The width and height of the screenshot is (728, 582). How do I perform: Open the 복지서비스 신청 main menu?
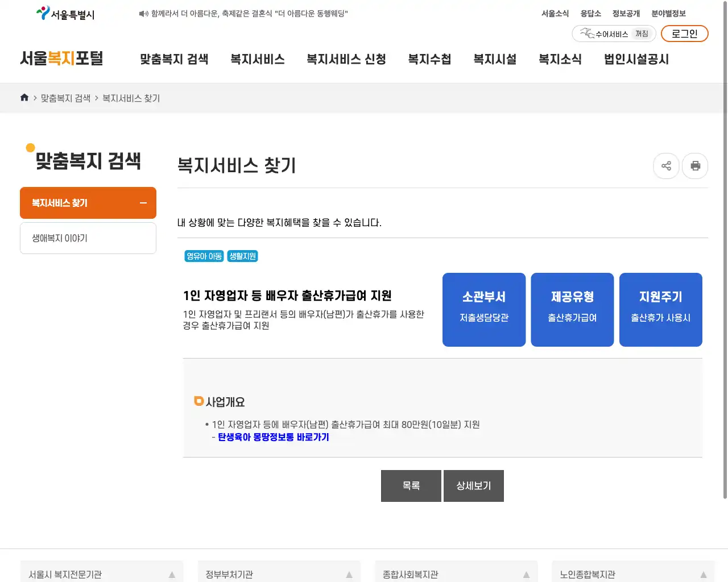pyautogui.click(x=346, y=59)
